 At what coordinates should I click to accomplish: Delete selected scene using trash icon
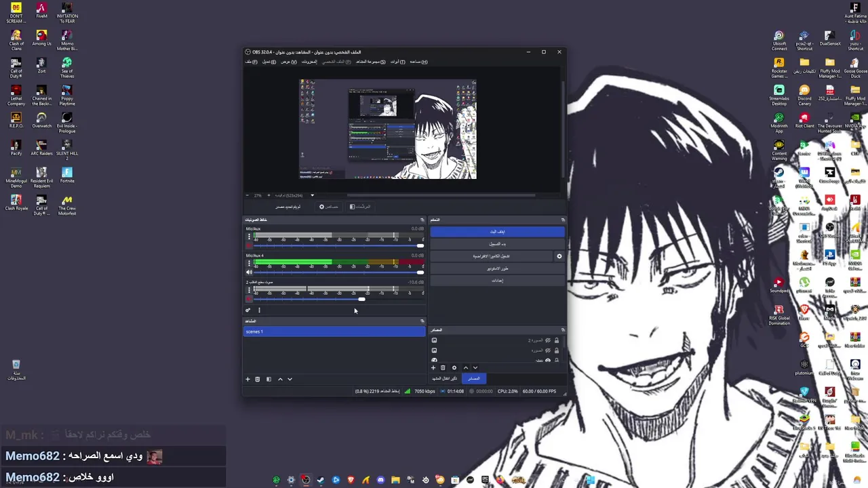pos(257,380)
